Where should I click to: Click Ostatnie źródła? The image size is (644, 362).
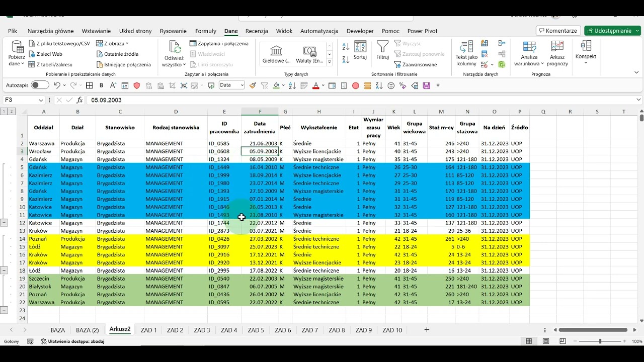[x=117, y=54]
